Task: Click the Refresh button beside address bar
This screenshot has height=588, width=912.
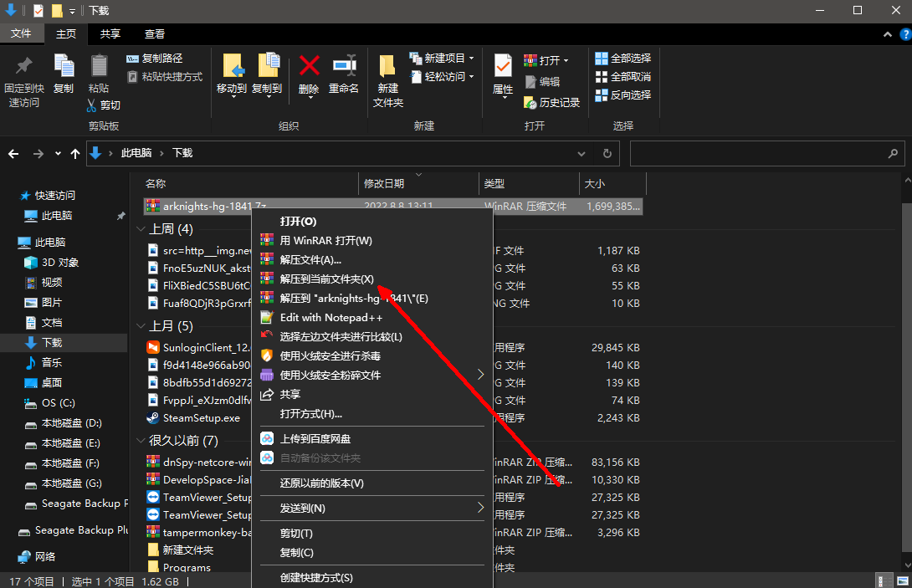Action: point(607,154)
